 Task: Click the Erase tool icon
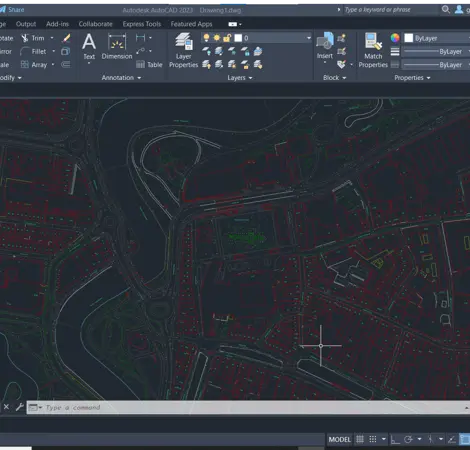(x=66, y=38)
